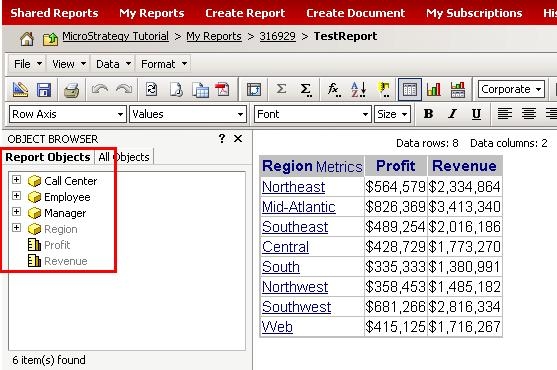This screenshot has height=370, width=557.
Task: Select the Revenue metric in Object Browser
Action: tap(66, 261)
